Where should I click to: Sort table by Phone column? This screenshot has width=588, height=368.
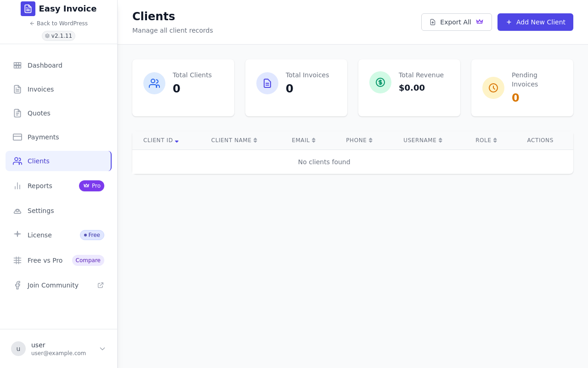click(x=359, y=140)
